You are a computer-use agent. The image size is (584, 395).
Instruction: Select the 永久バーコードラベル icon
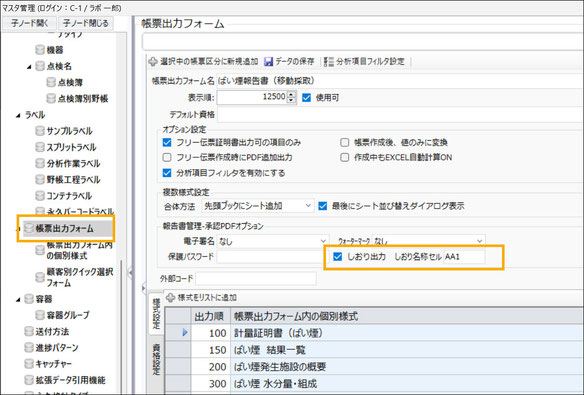(x=40, y=211)
